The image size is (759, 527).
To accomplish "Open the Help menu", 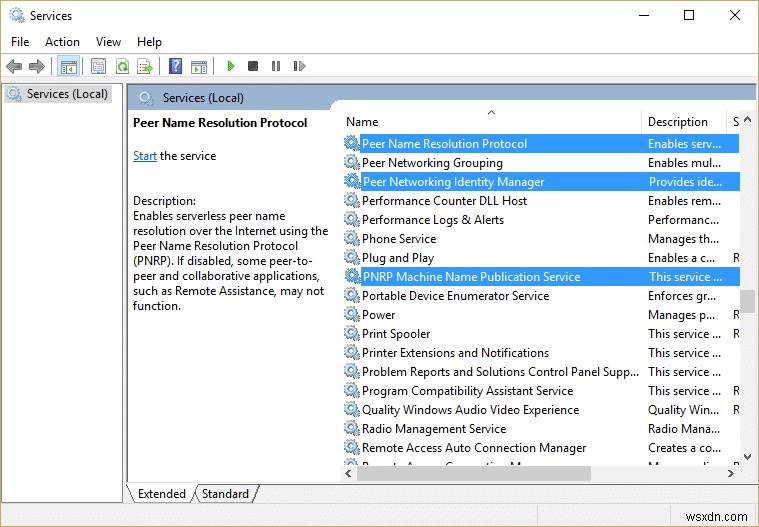I will click(149, 42).
